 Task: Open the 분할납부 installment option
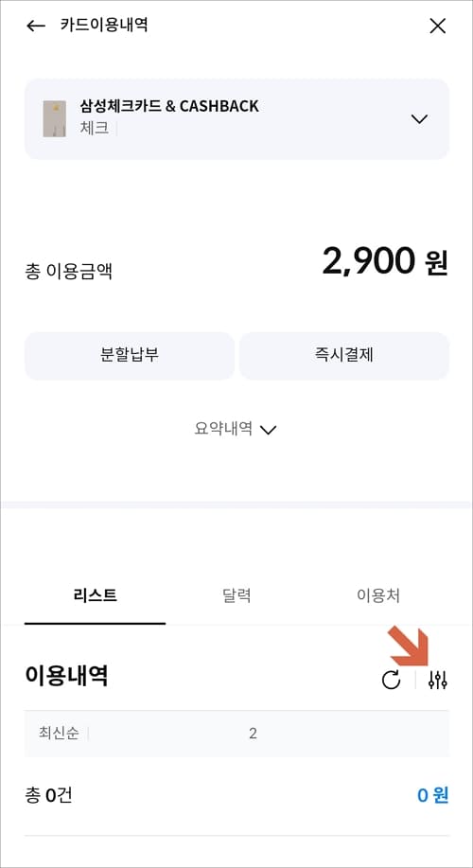pos(130,355)
